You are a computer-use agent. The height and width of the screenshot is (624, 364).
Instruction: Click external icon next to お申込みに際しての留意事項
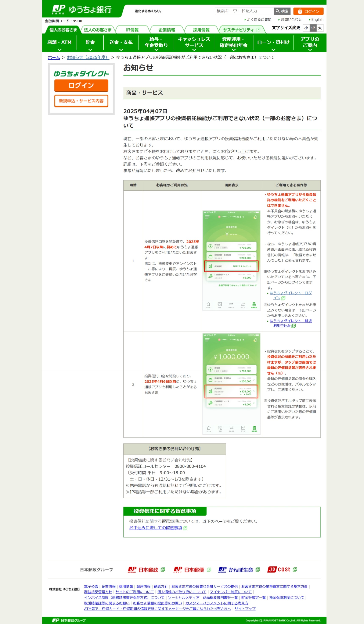[185, 528]
